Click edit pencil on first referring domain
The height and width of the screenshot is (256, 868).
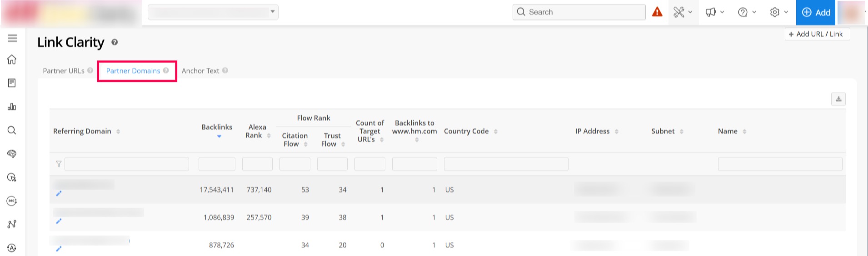click(59, 194)
